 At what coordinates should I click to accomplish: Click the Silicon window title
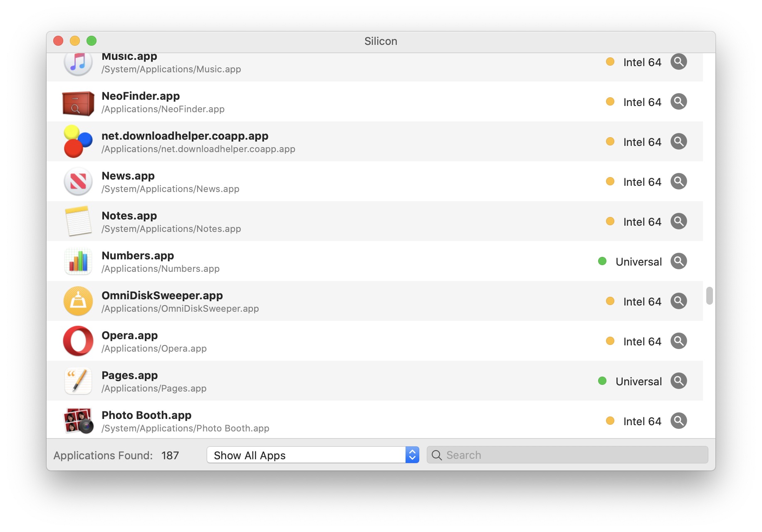(381, 41)
